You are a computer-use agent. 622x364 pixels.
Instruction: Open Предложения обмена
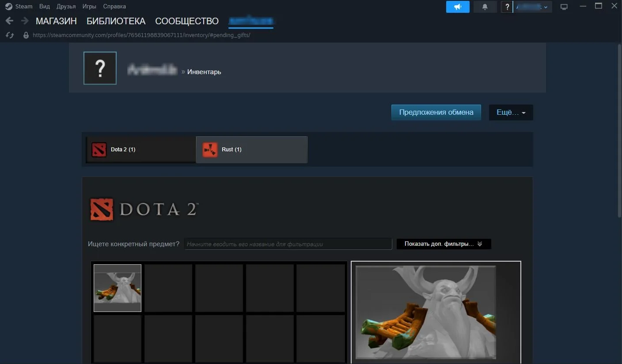click(x=436, y=112)
